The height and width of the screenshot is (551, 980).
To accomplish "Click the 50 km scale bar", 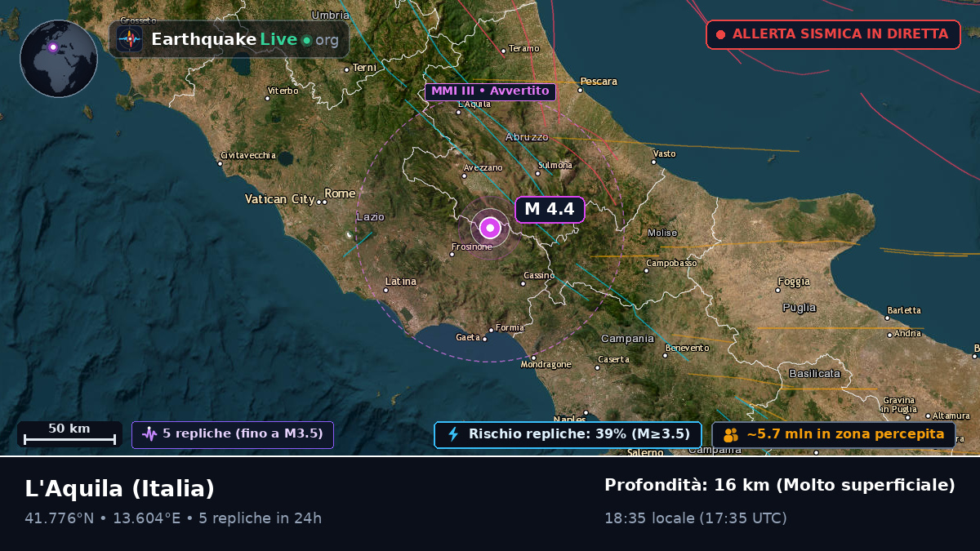I will click(69, 434).
